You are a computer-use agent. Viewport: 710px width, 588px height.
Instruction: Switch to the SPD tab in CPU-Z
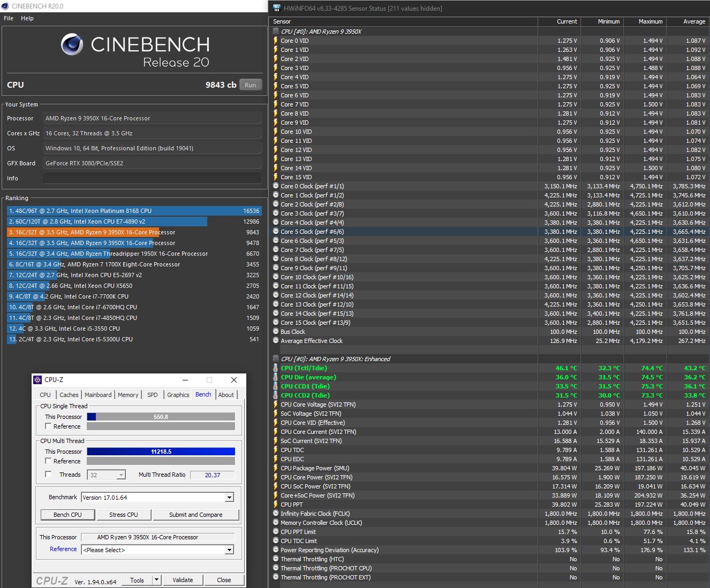pos(153,395)
